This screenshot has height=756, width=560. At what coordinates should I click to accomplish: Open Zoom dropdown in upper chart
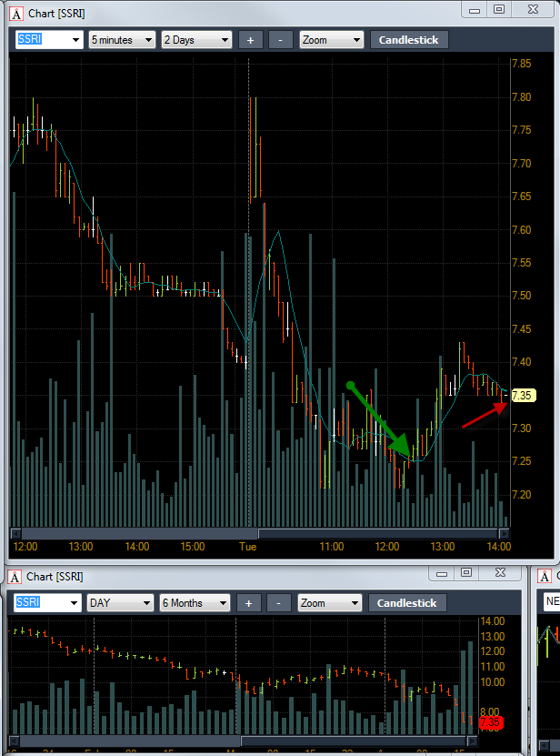pyautogui.click(x=331, y=40)
